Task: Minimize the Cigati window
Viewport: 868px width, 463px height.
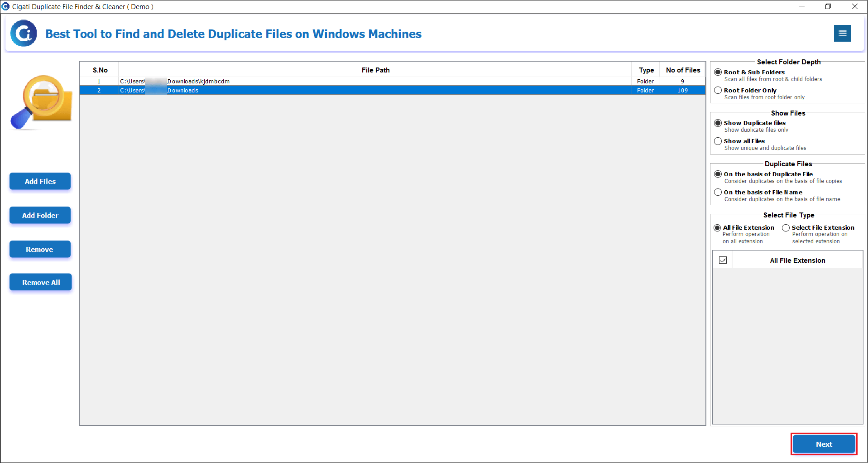Action: click(802, 6)
